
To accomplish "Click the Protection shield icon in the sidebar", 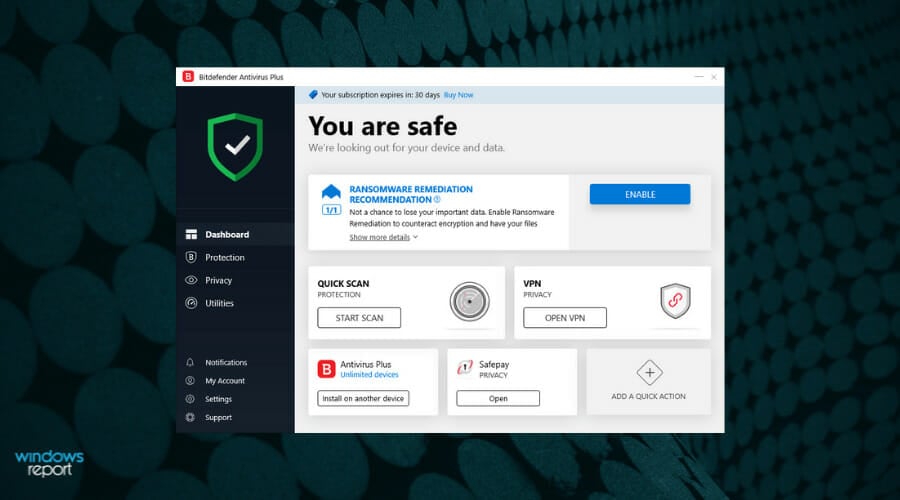I will pos(191,257).
